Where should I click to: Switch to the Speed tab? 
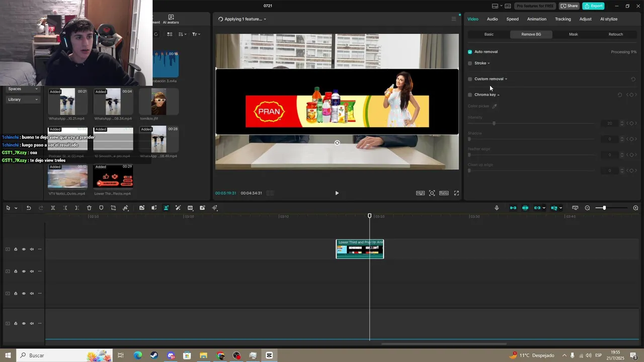pyautogui.click(x=512, y=19)
